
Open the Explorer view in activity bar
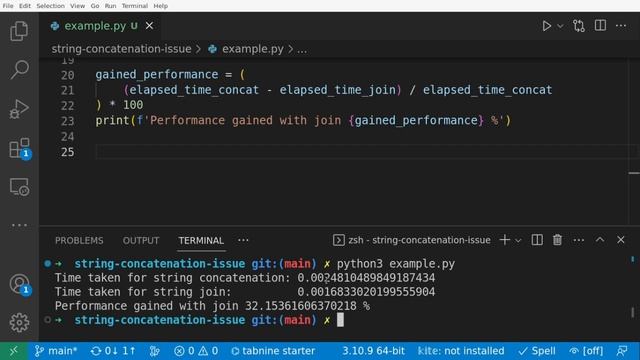(x=19, y=31)
